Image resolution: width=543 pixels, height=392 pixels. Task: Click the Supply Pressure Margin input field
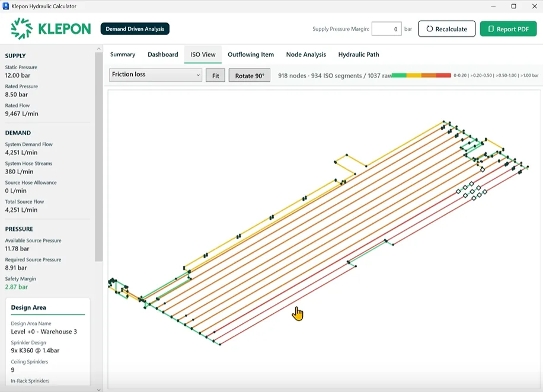pos(387,29)
